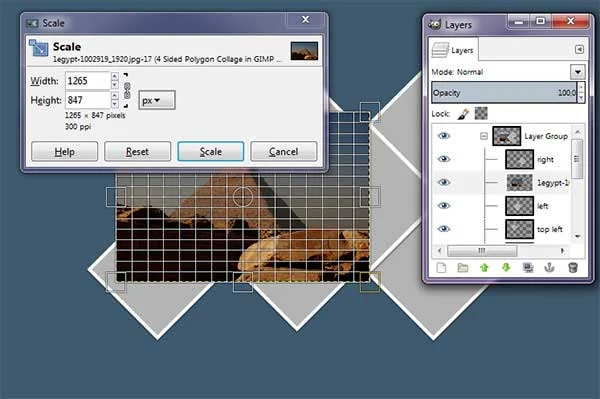Create a new layer icon

coord(441,267)
